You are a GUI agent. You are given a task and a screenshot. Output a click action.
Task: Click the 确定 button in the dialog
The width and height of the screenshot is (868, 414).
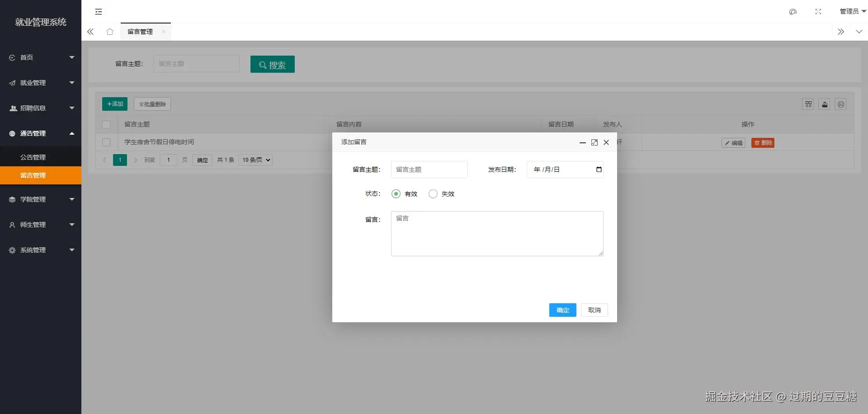(x=562, y=310)
